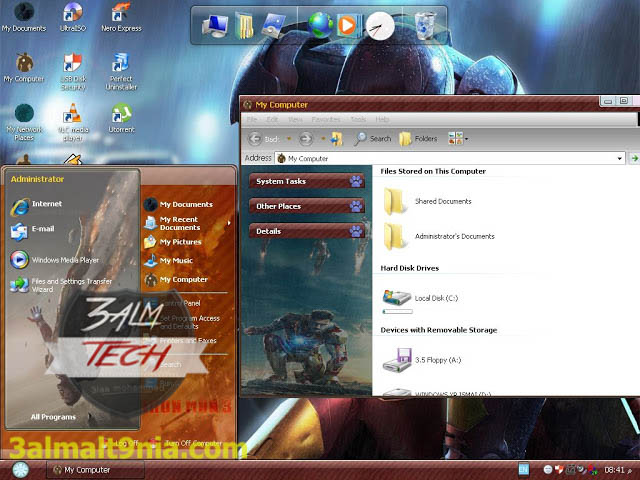Viewport: 640px width, 480px height.
Task: Open the Back history dropdown arrow
Action: (x=289, y=139)
